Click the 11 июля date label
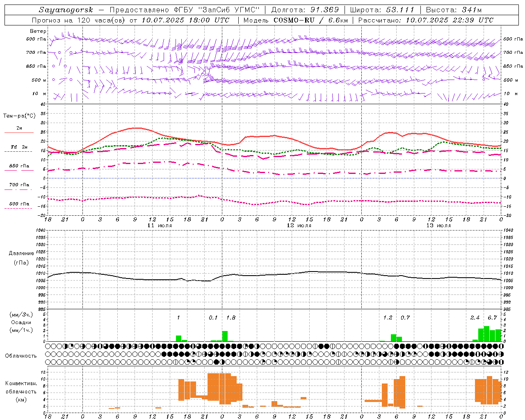The height and width of the screenshot is (420, 525). (x=160, y=226)
